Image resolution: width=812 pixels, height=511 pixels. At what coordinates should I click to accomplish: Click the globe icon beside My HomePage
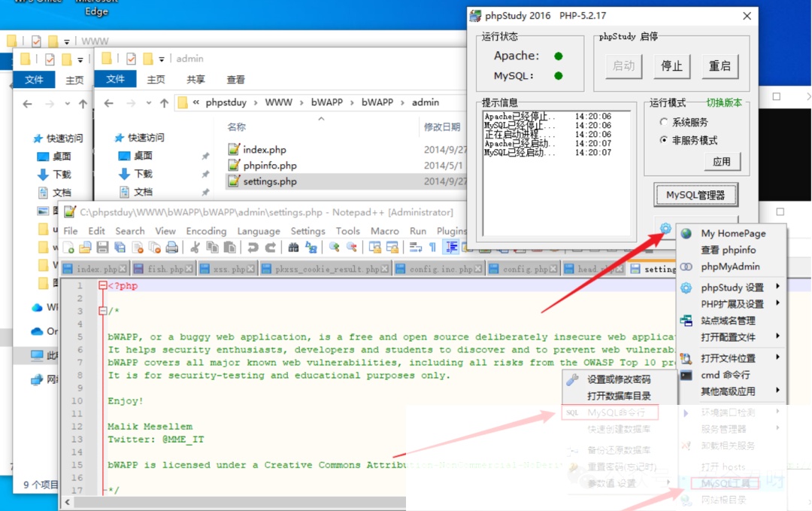tap(686, 234)
